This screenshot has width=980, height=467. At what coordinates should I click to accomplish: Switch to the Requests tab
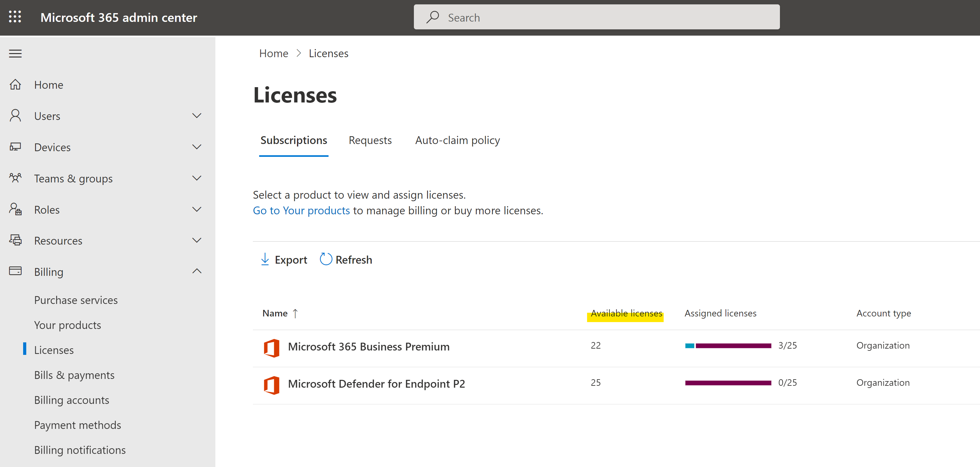coord(370,140)
